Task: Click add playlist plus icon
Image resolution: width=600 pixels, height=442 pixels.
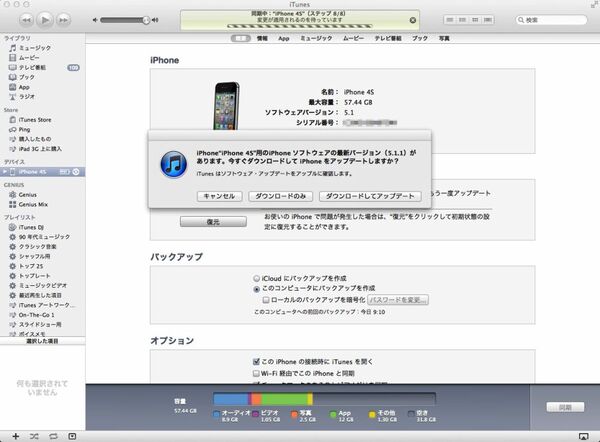Action: point(16,436)
